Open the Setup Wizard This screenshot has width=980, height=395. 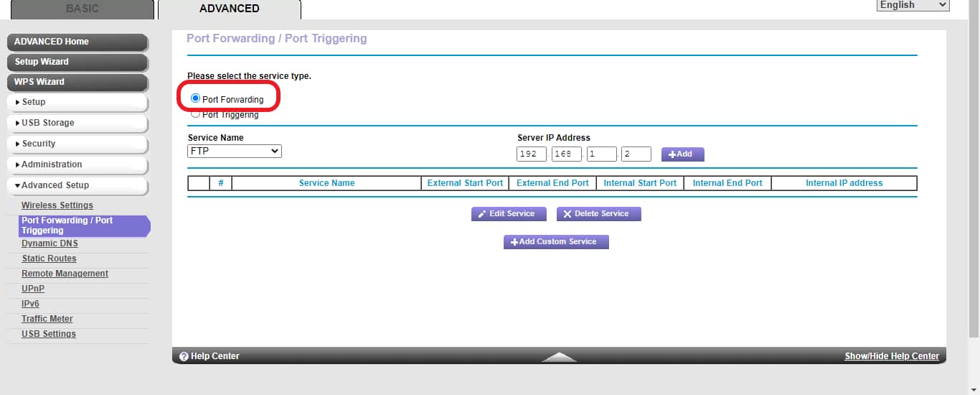pyautogui.click(x=77, y=62)
